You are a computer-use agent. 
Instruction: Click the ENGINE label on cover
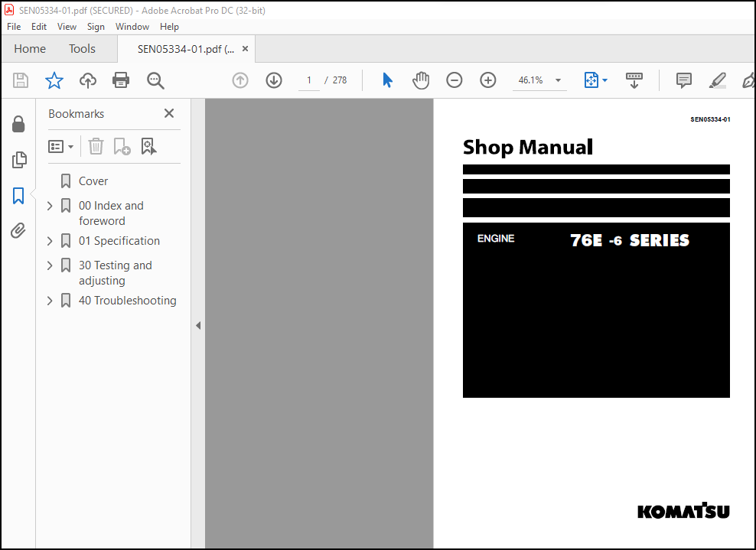(496, 239)
